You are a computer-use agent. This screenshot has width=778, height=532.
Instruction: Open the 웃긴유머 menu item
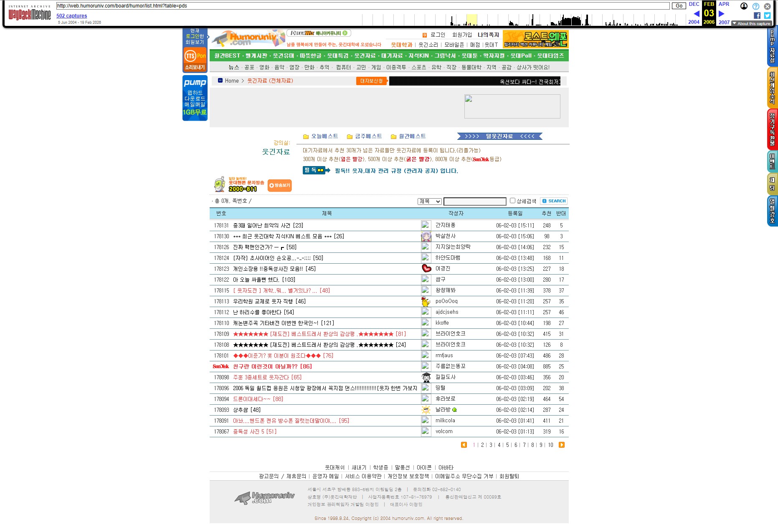(284, 55)
